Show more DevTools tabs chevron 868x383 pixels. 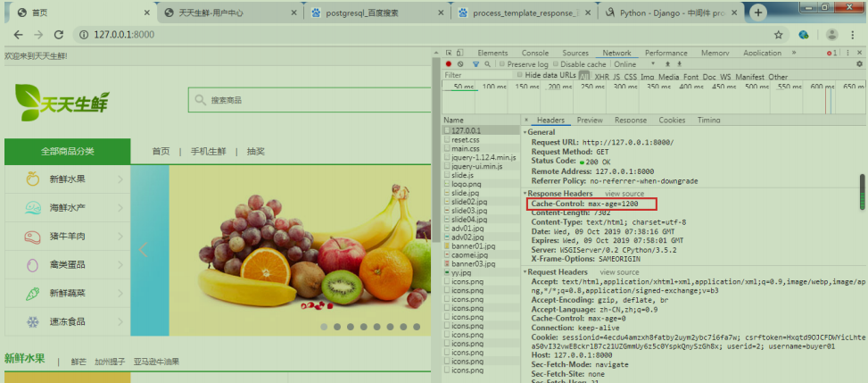tap(794, 53)
